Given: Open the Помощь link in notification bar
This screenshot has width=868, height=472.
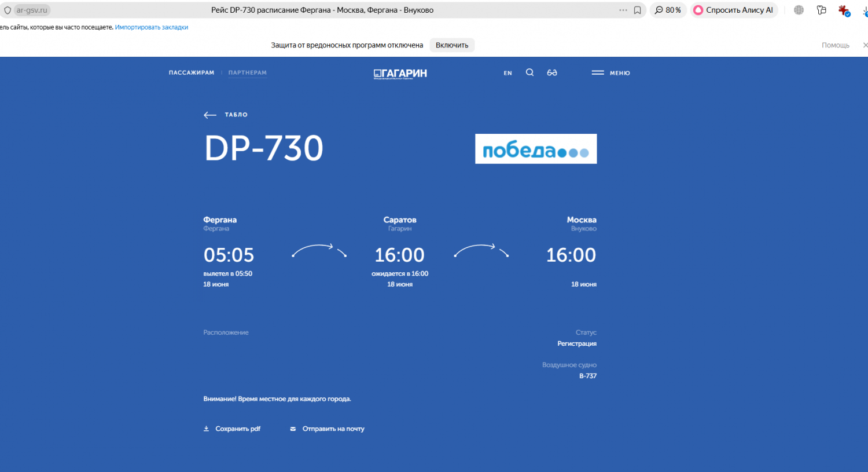Looking at the screenshot, I should [x=836, y=45].
